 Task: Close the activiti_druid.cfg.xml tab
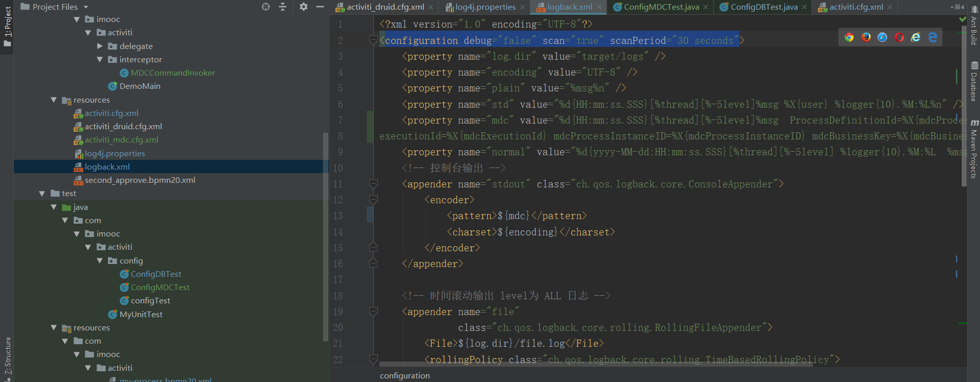[x=431, y=7]
